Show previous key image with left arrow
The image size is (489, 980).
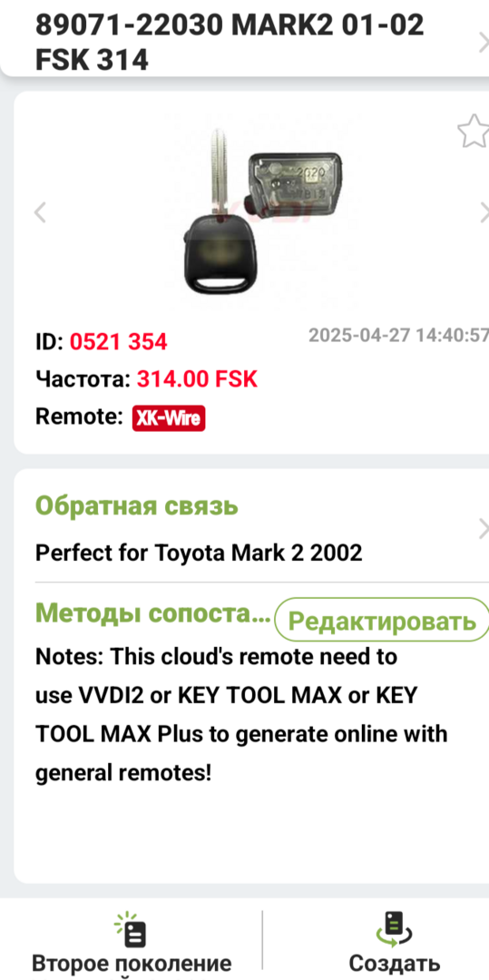(40, 212)
